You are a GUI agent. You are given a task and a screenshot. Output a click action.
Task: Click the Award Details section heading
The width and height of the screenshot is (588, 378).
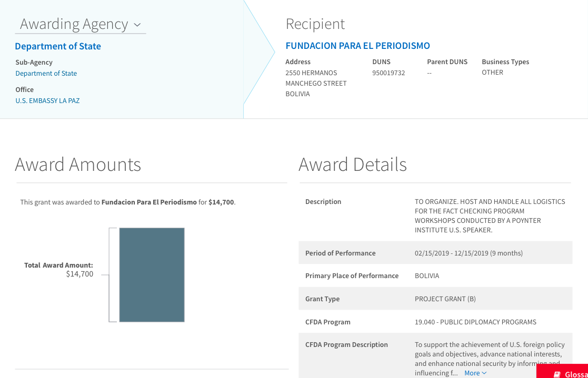353,165
